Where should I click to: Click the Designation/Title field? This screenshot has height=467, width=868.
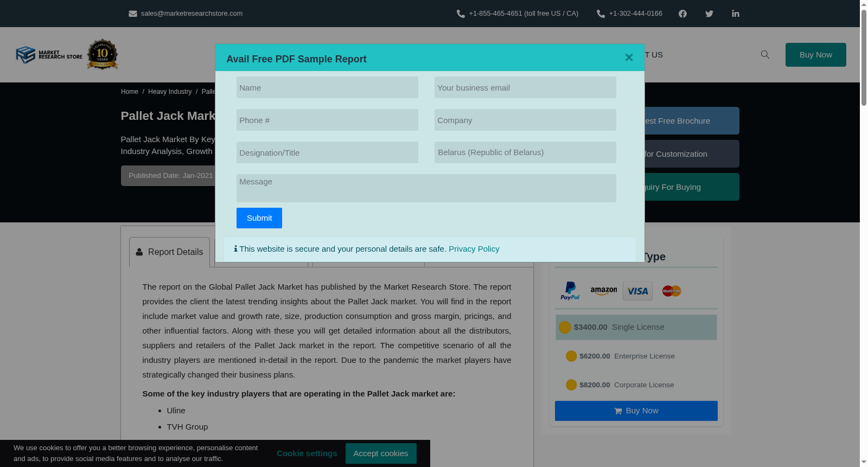point(327,152)
